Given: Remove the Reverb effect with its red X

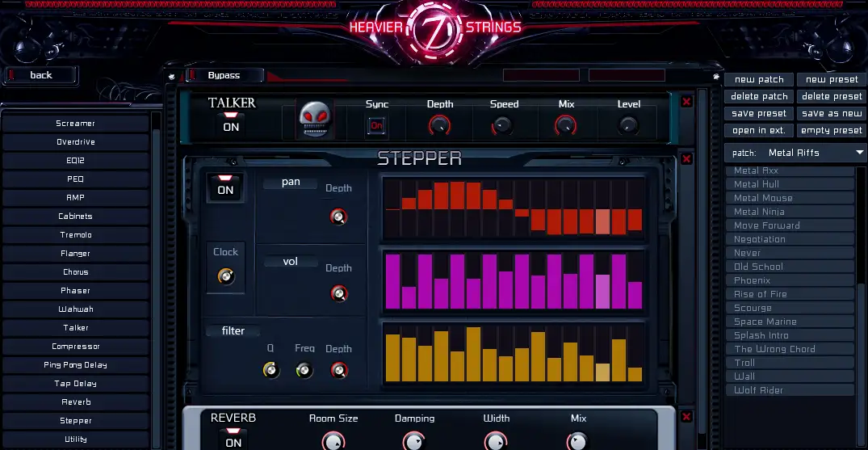Looking at the screenshot, I should [686, 417].
